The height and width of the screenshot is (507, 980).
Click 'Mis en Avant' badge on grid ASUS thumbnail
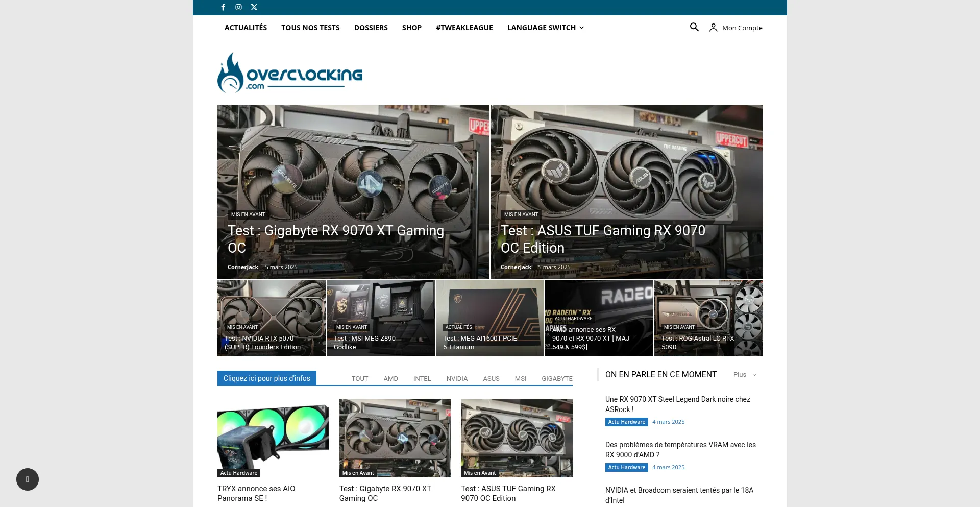tap(480, 473)
